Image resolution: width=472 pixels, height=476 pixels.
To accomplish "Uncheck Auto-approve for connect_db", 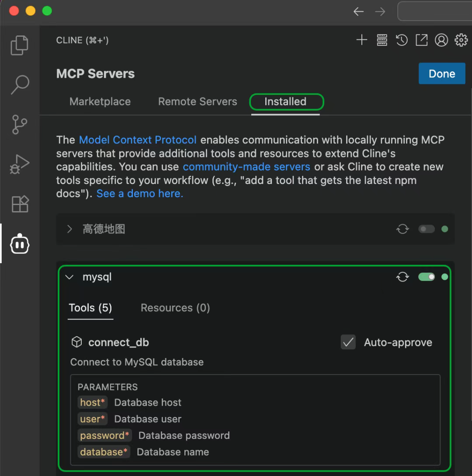I will (x=348, y=342).
